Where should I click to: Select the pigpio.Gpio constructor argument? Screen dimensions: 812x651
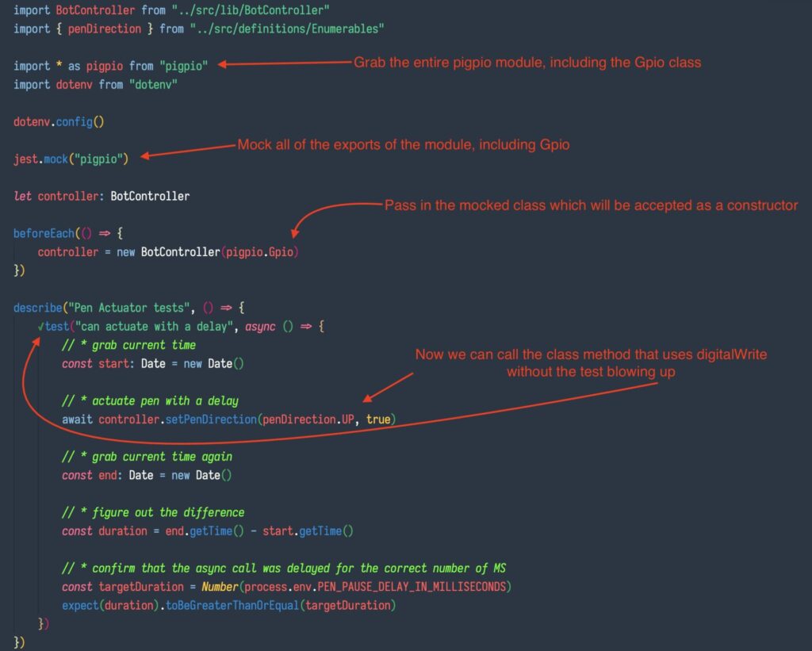point(259,251)
